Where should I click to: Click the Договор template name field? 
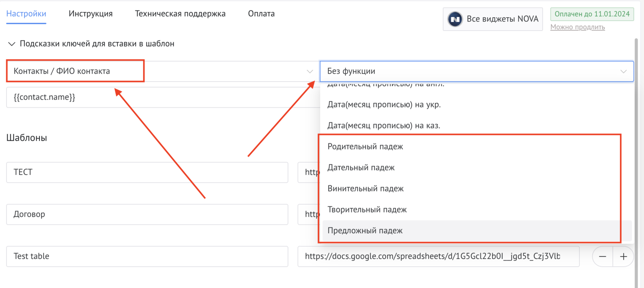147,214
